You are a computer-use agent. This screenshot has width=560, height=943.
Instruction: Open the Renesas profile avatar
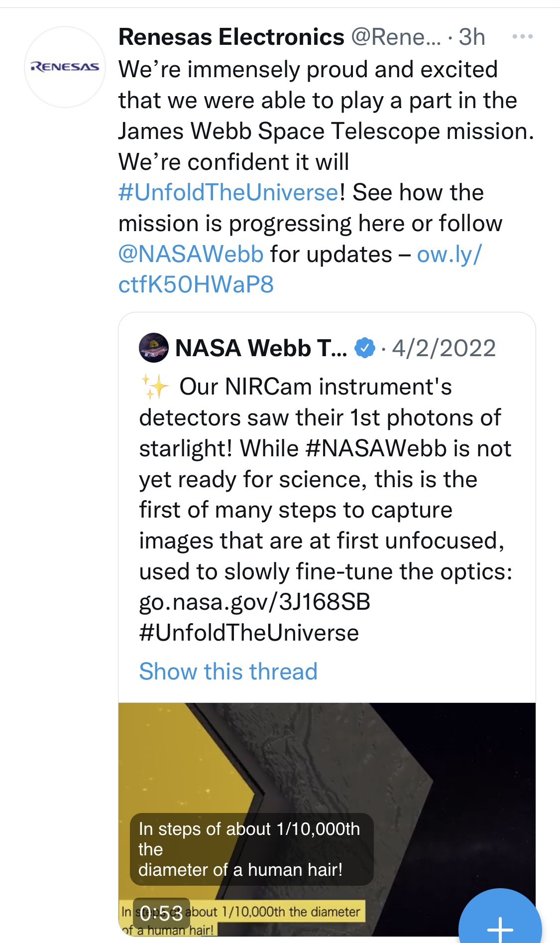pos(65,67)
